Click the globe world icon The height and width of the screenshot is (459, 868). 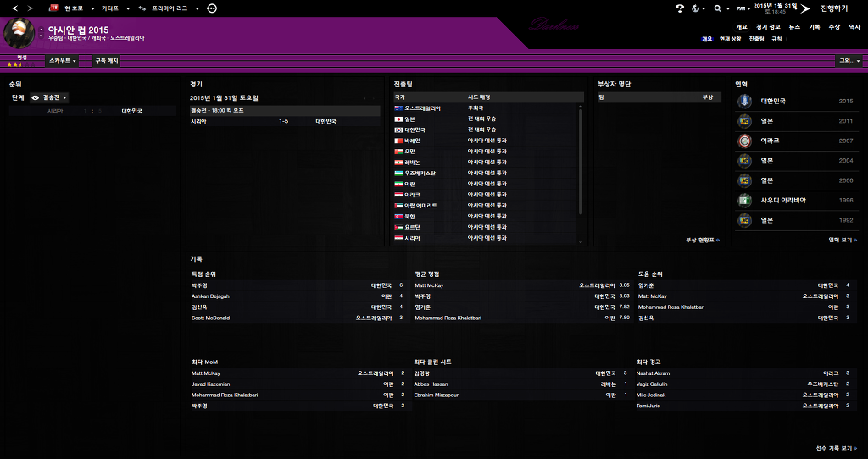pyautogui.click(x=696, y=8)
